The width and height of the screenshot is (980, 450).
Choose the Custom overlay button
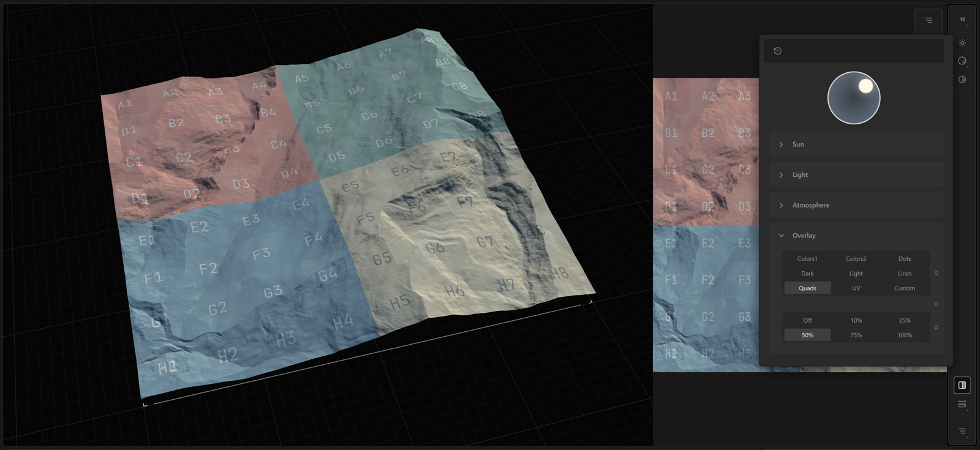click(x=905, y=288)
